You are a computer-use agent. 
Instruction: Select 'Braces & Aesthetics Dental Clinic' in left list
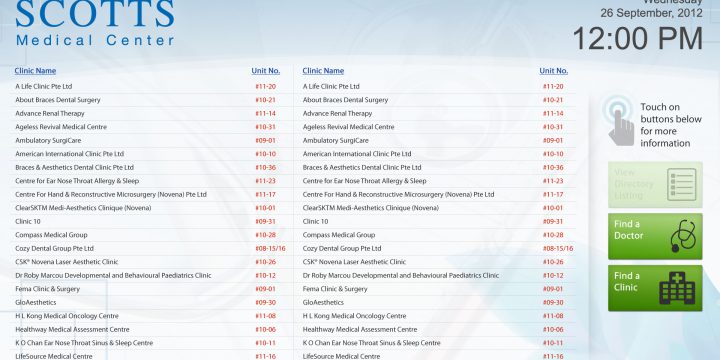point(74,168)
